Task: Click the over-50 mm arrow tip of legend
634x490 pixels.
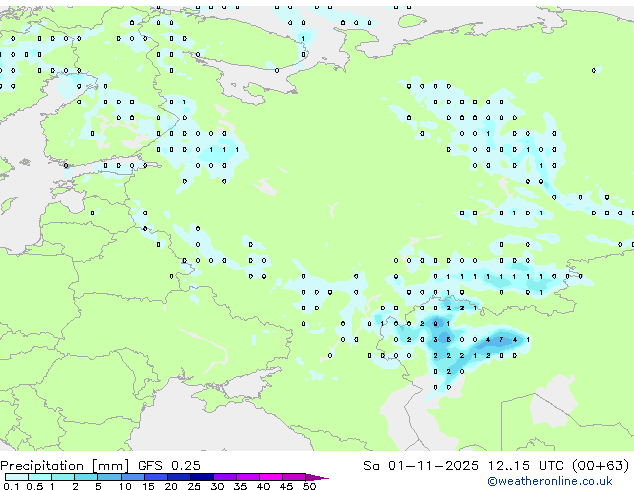Action: pyautogui.click(x=317, y=478)
